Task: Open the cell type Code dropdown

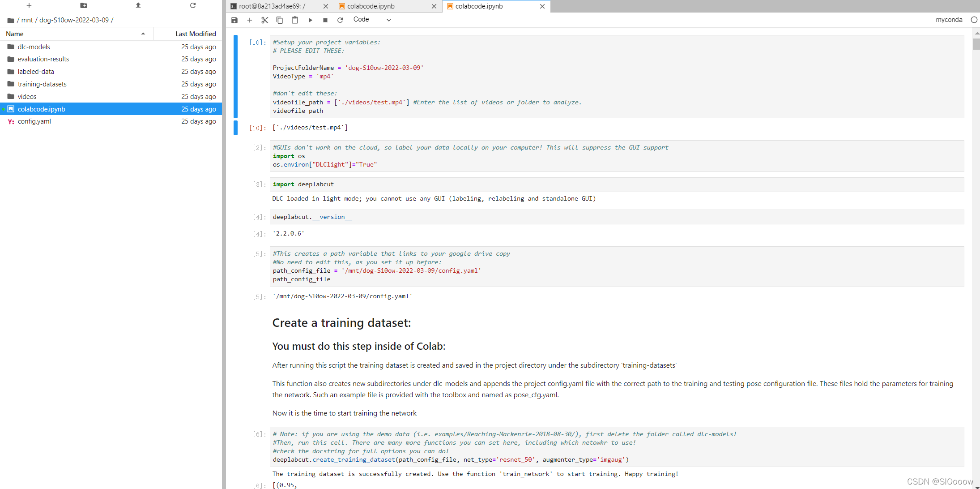Action: (x=372, y=20)
